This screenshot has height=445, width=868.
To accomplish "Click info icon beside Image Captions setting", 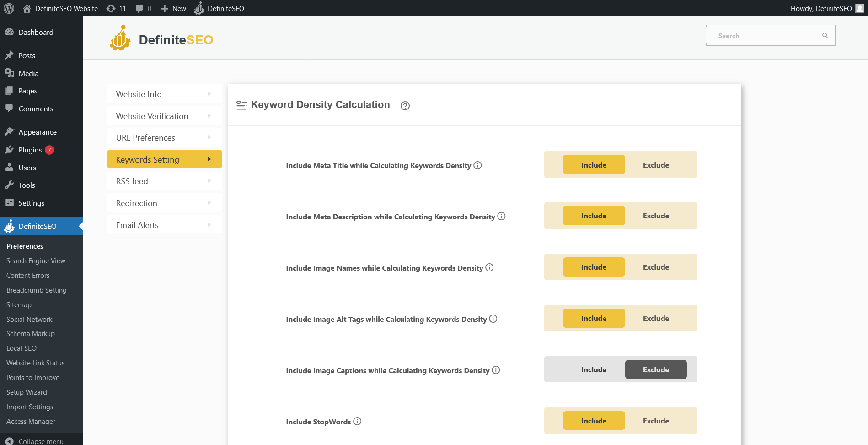I will click(496, 370).
